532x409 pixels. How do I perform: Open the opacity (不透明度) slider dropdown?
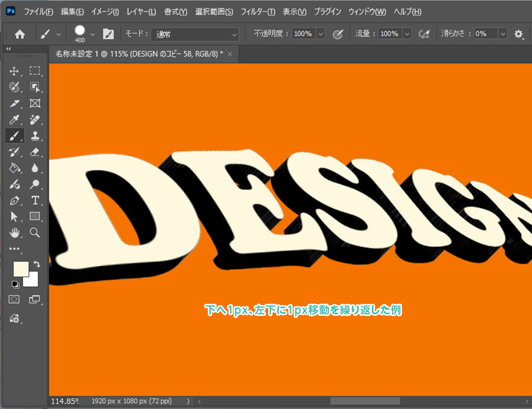321,34
